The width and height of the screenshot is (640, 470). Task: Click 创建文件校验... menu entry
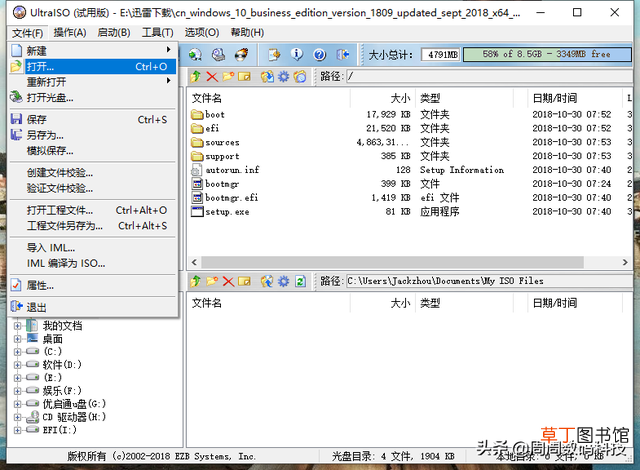tap(93, 173)
